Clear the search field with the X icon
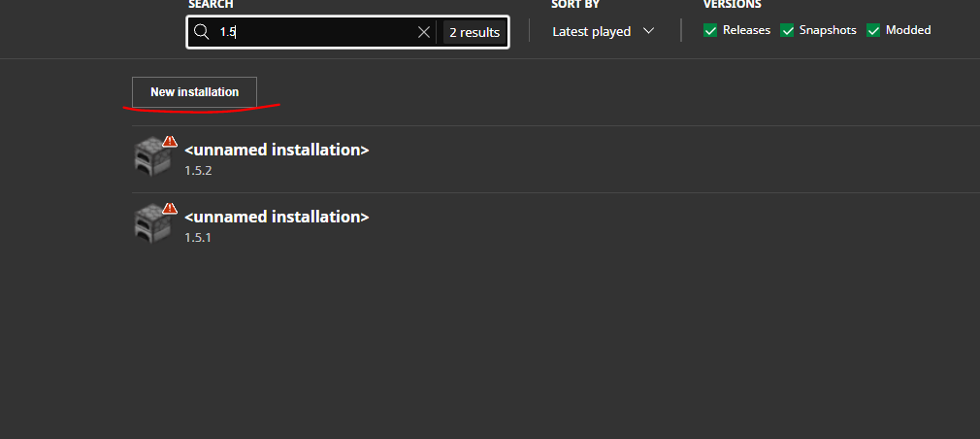980x439 pixels. click(424, 32)
